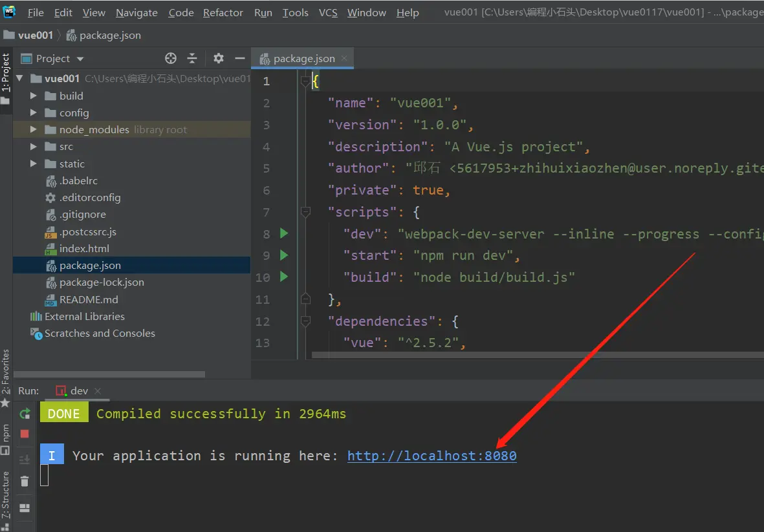Open the Code menu

coord(180,13)
